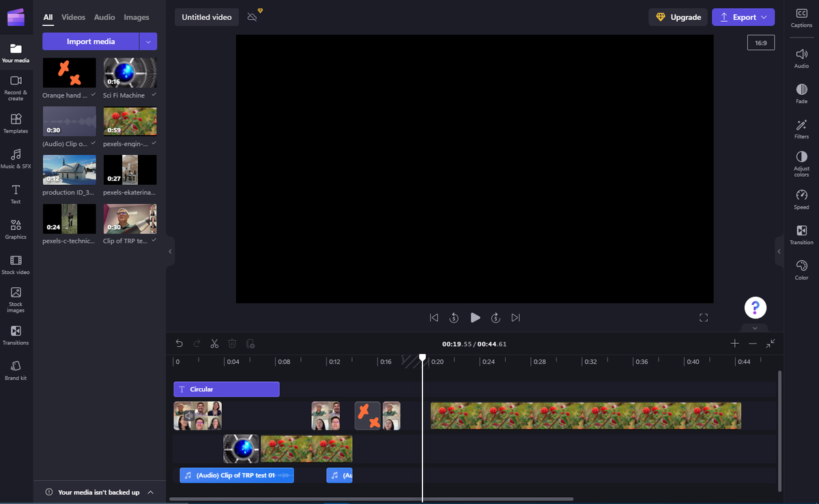Open Stock video library

16,265
